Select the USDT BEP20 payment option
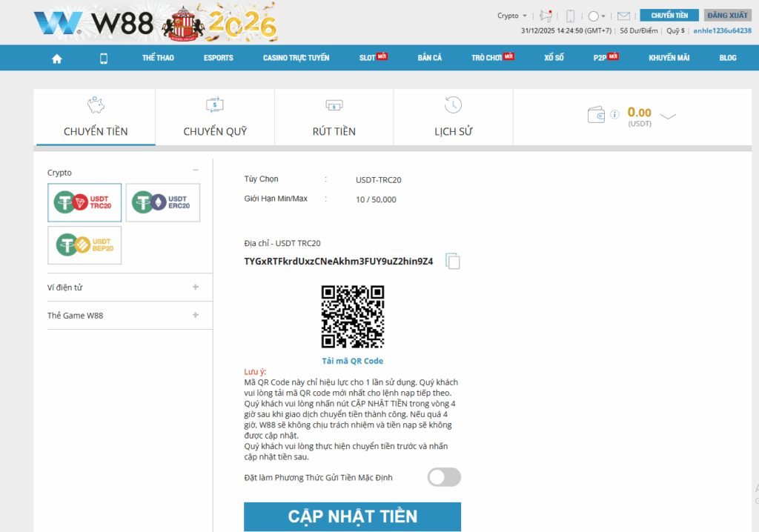Image resolution: width=759 pixels, height=532 pixels. click(x=84, y=245)
